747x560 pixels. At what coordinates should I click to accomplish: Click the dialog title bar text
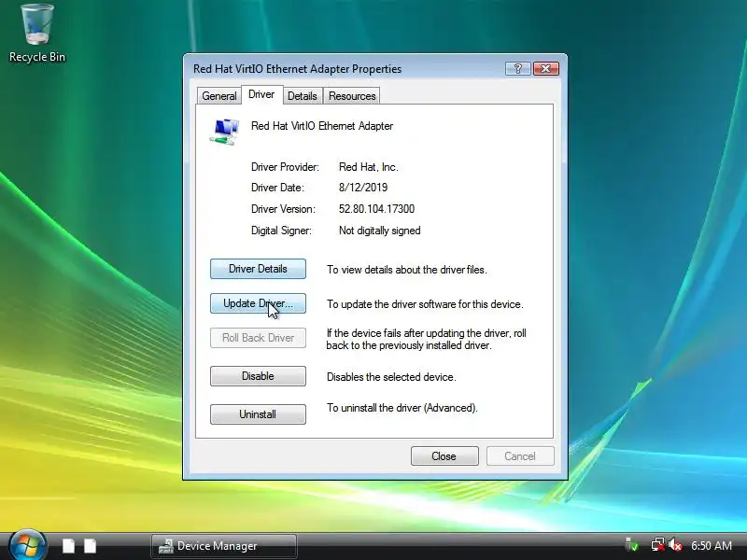(x=297, y=69)
